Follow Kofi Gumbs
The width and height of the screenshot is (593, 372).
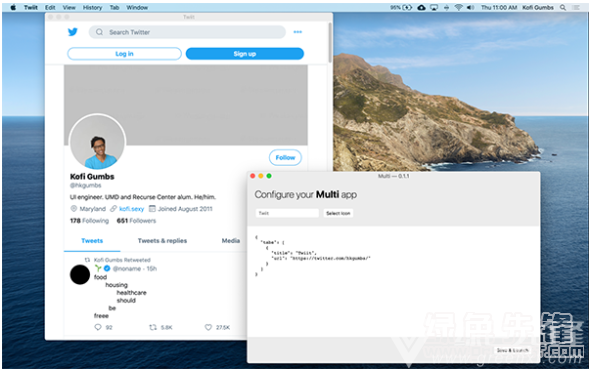pyautogui.click(x=285, y=158)
